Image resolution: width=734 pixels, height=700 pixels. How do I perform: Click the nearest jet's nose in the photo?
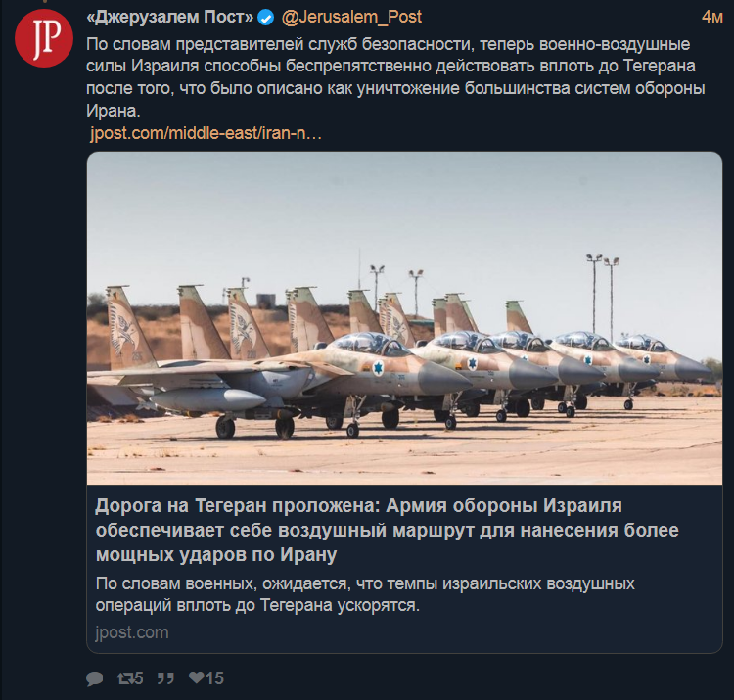point(443,377)
